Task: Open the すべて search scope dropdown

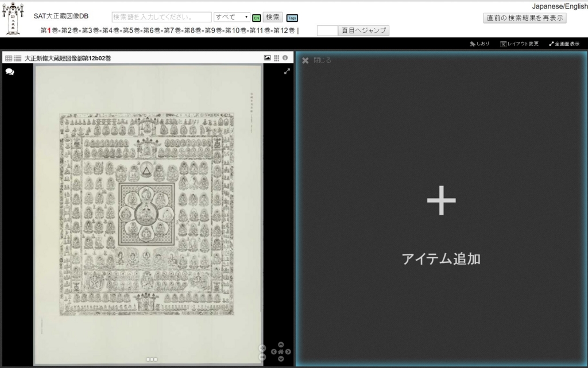Action: tap(232, 17)
